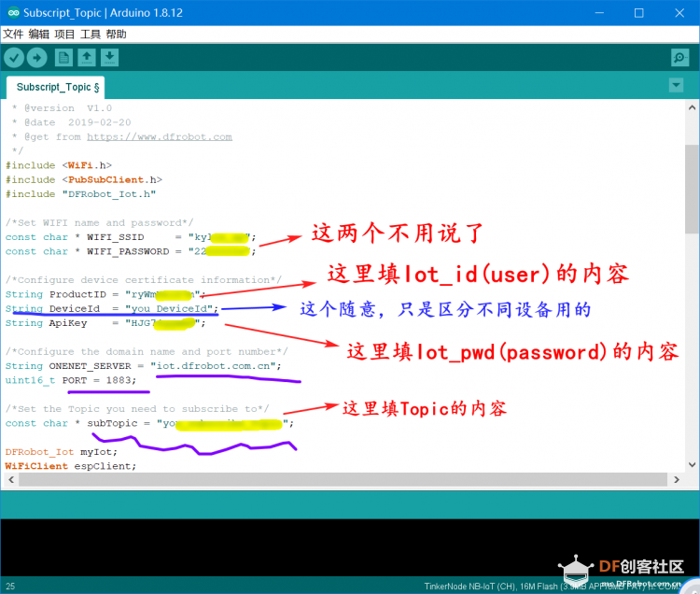Click the PORT value 1883
This screenshot has height=594, width=700.
click(119, 380)
